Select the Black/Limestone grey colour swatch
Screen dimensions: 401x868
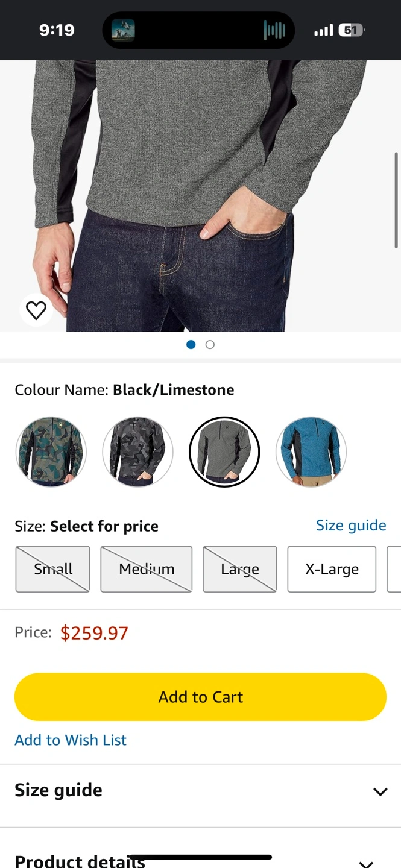click(x=224, y=451)
